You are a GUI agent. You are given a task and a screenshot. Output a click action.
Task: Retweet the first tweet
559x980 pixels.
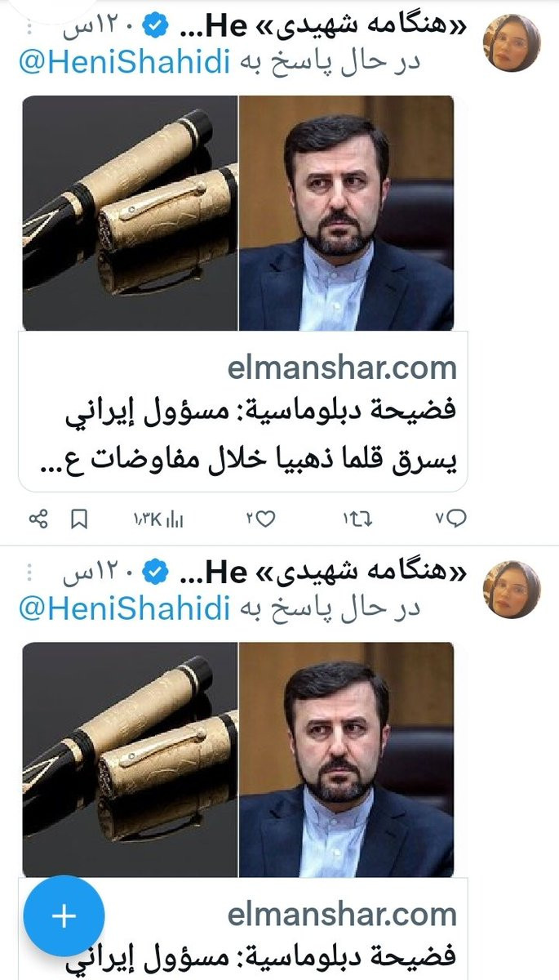(x=357, y=518)
